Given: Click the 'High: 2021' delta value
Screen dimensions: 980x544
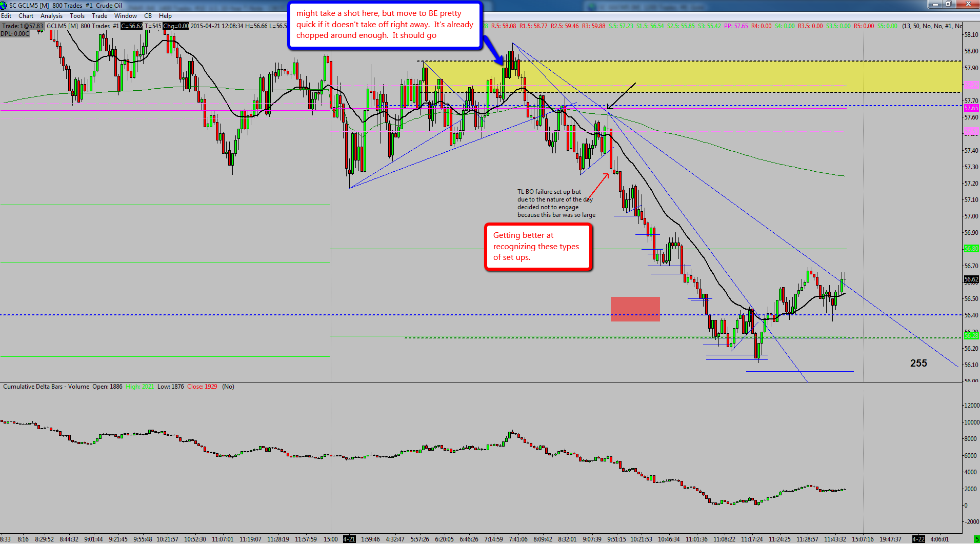Looking at the screenshot, I should (140, 387).
